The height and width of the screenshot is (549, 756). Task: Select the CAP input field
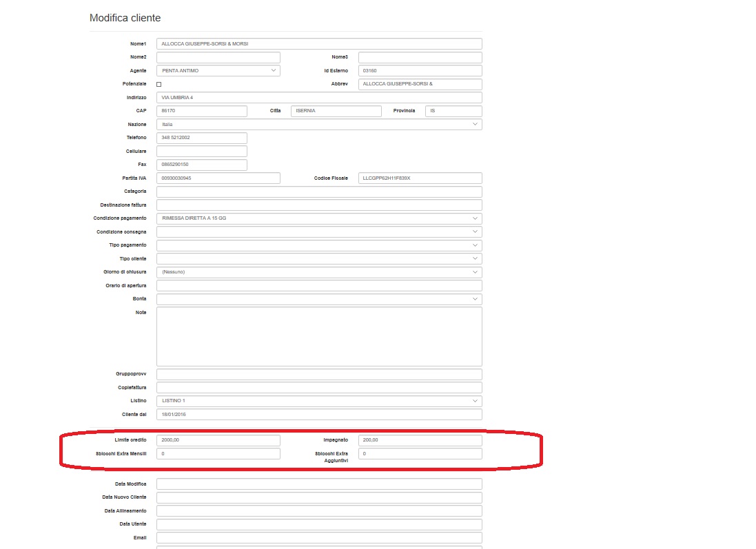pyautogui.click(x=201, y=111)
